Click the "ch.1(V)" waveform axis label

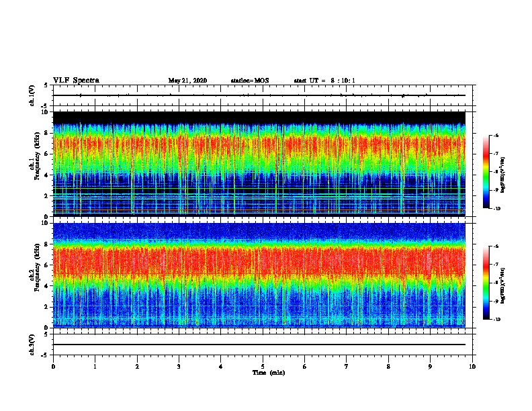32,95
